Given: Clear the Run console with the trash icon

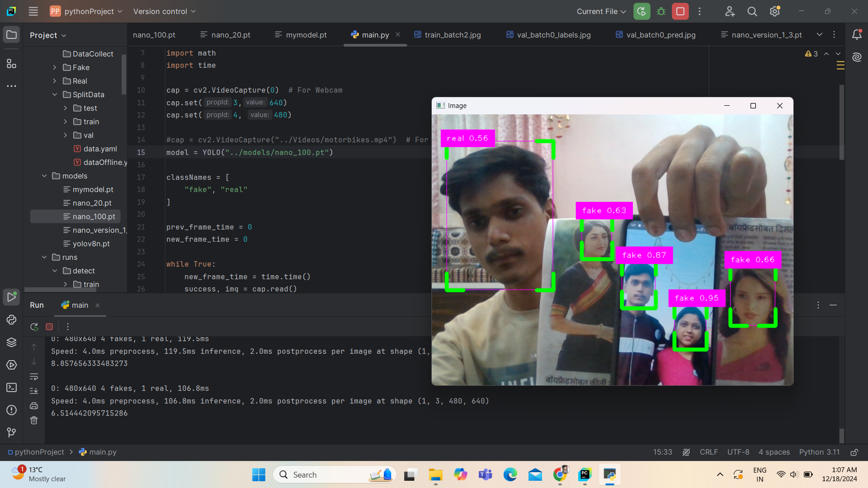Looking at the screenshot, I should point(34,420).
